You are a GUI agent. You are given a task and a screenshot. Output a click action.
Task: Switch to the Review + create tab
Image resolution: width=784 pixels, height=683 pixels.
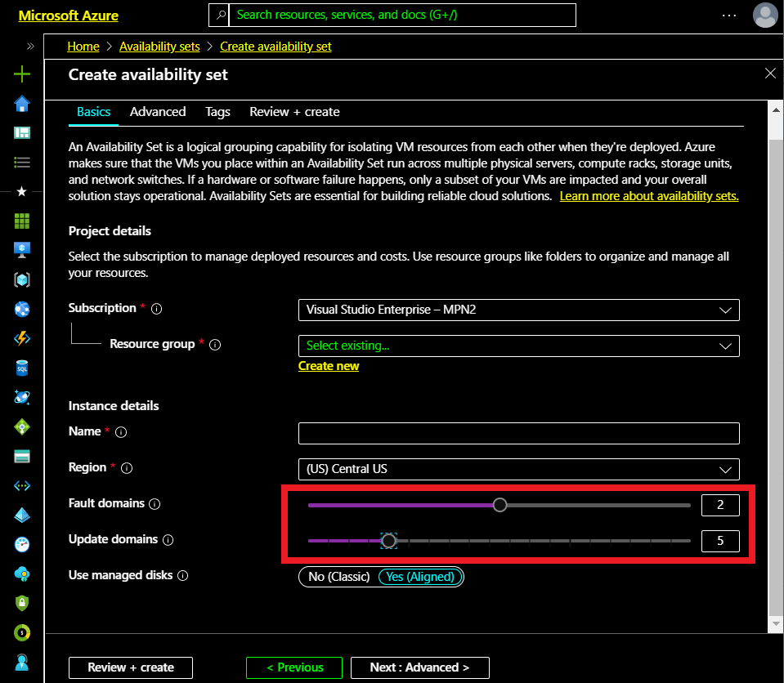294,112
